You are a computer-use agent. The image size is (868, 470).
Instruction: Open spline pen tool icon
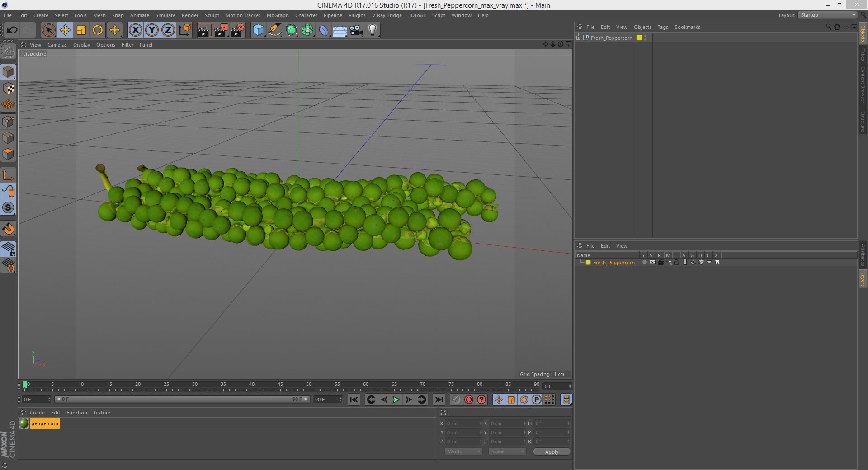[275, 30]
